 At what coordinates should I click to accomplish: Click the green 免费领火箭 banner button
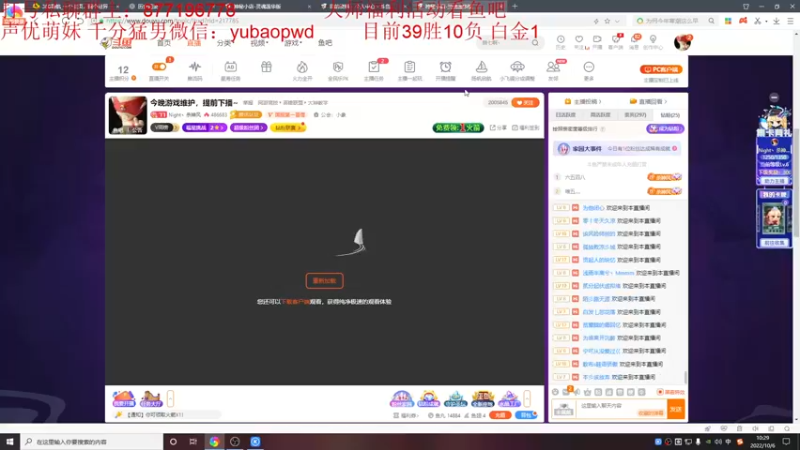point(458,128)
